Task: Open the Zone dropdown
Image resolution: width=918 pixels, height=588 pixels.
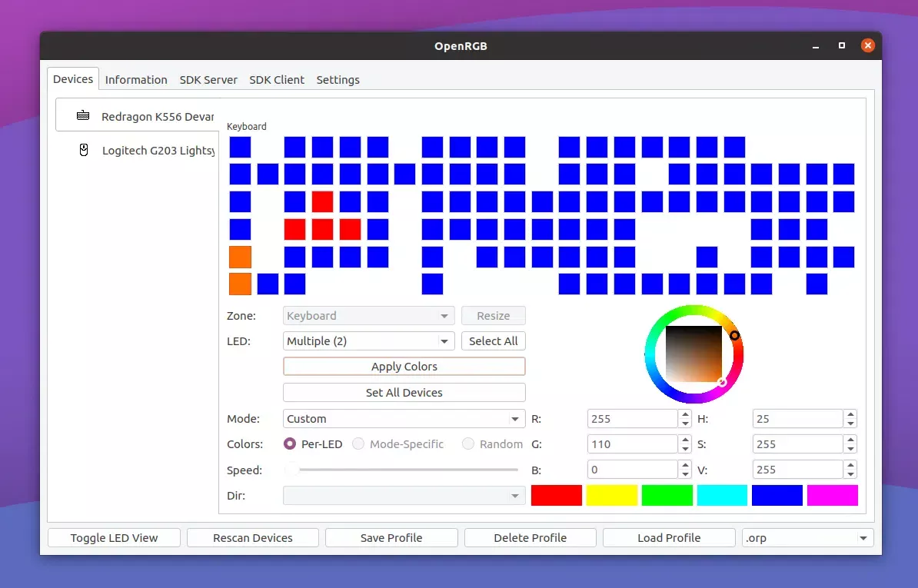Action: (368, 315)
